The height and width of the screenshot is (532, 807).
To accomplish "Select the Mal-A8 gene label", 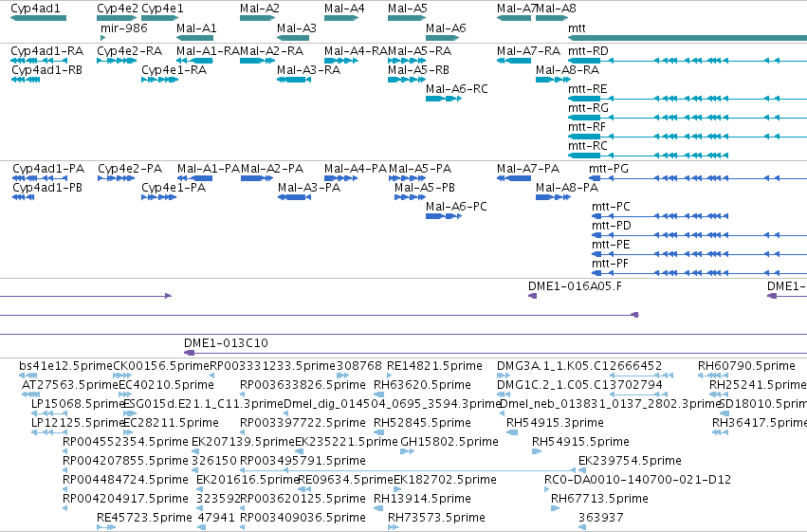I will point(556,9).
